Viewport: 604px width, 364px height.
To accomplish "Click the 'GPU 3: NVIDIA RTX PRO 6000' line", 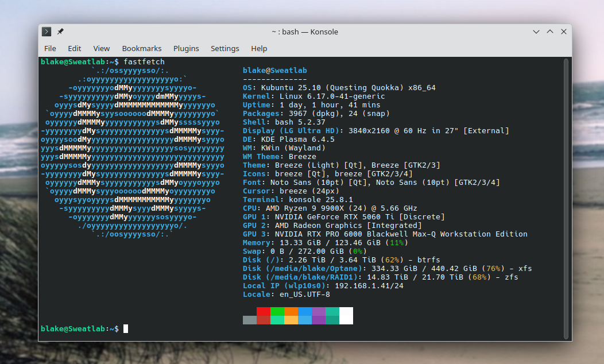I will click(385, 234).
